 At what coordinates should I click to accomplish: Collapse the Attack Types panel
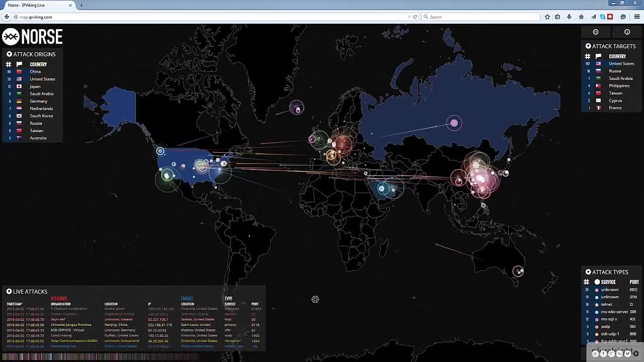[x=588, y=272]
